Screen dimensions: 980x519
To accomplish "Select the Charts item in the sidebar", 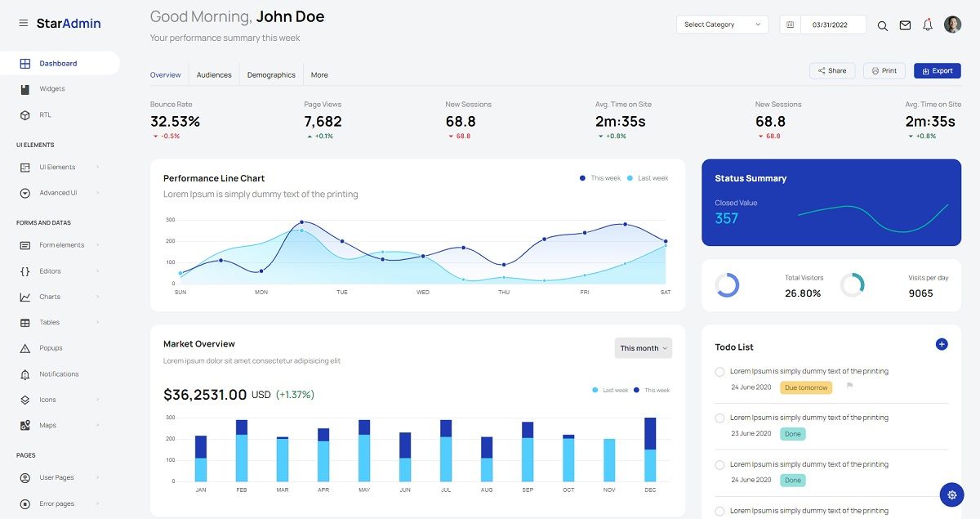I will coord(49,296).
